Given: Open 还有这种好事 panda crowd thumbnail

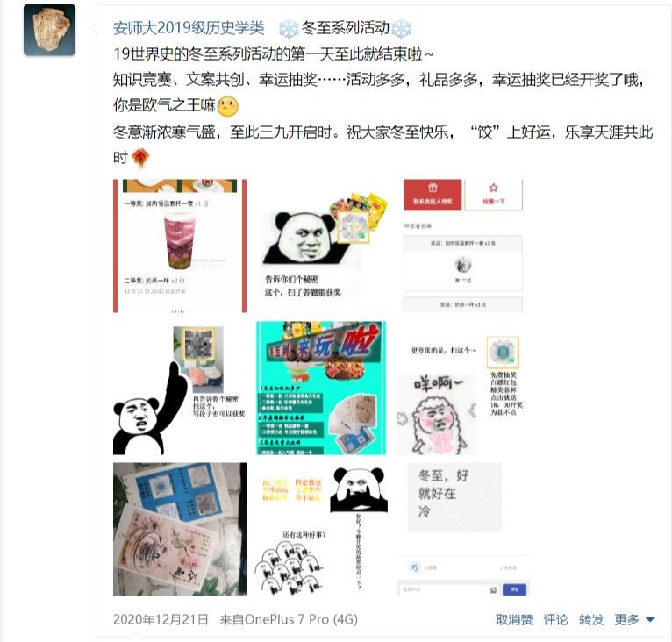Looking at the screenshot, I should pos(321,529).
